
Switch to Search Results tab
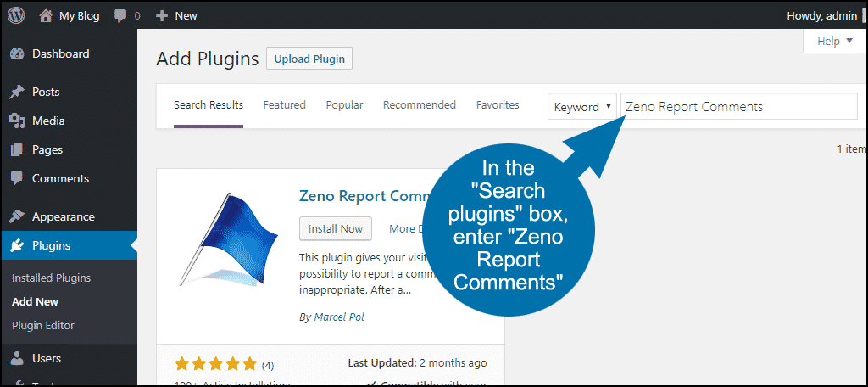pos(209,105)
